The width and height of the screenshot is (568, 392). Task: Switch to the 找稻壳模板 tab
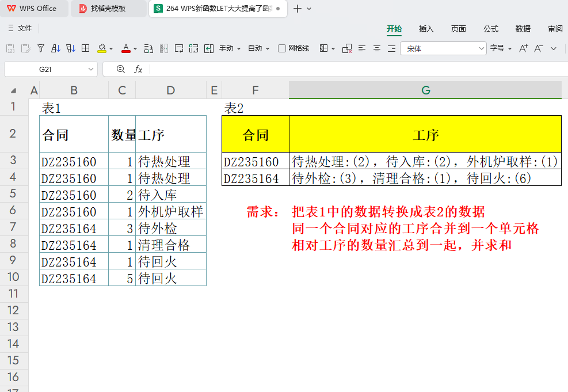[x=108, y=8]
